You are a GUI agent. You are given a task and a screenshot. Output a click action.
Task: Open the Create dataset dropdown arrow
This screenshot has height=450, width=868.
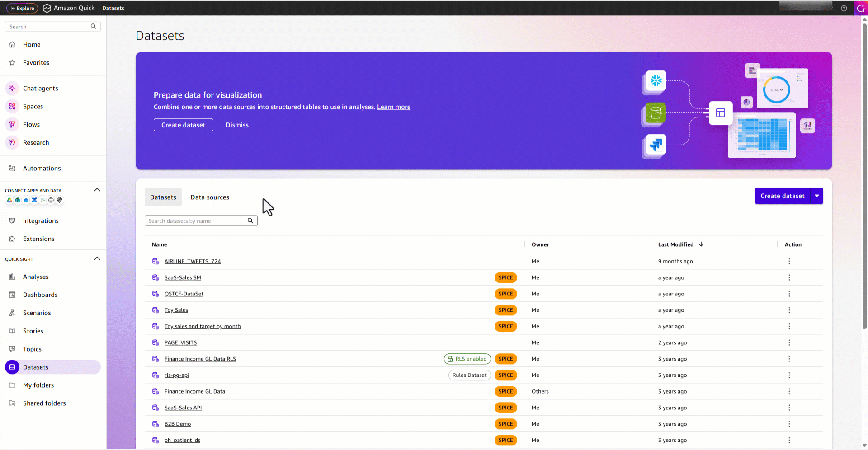coord(817,196)
